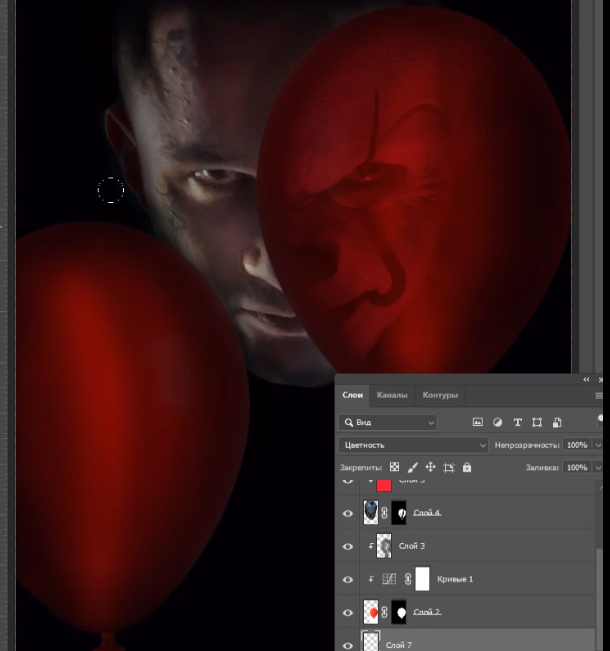Filter layers by shape layers icon
The height and width of the screenshot is (651, 610).
[537, 422]
